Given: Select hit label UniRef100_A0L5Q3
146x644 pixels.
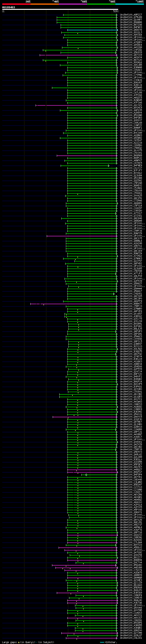Looking at the screenshot, I should 131,349.
